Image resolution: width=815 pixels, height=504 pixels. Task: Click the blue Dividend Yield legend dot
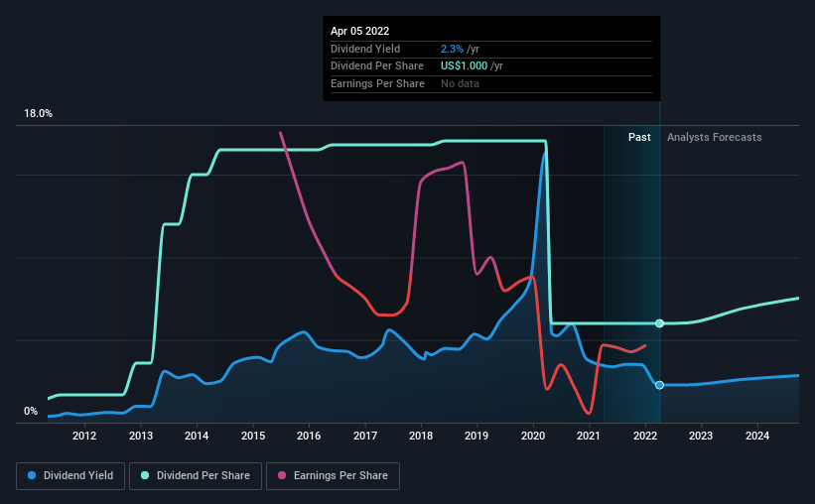[32, 475]
